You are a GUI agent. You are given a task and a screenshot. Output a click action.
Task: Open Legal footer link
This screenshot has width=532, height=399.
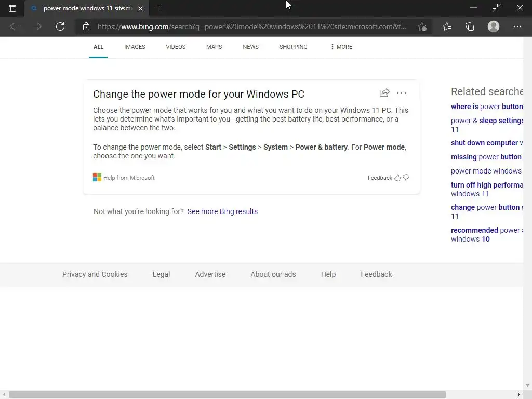click(161, 274)
